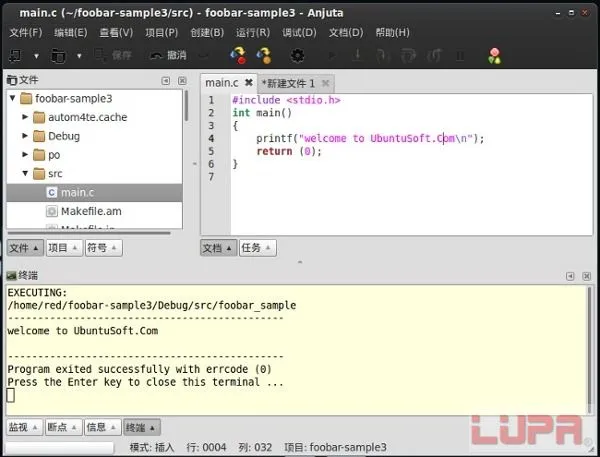Select the main.c file in the tree
The image size is (600, 457).
(95, 193)
